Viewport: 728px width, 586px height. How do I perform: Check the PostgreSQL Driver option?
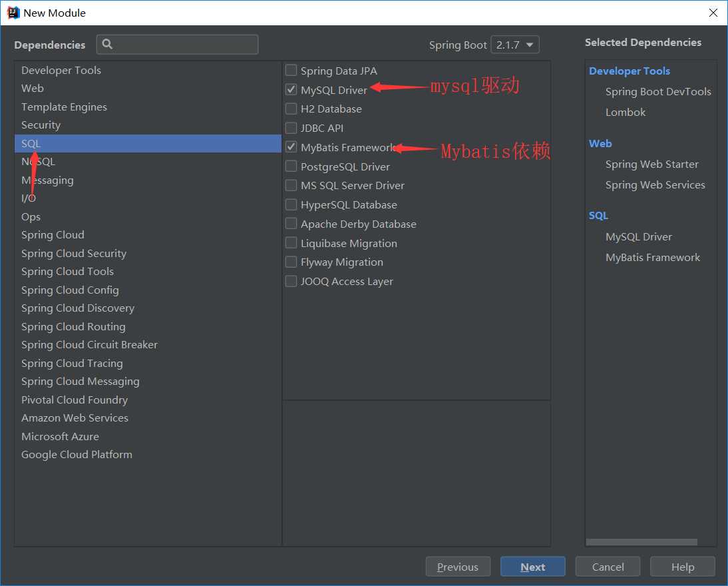(x=291, y=166)
